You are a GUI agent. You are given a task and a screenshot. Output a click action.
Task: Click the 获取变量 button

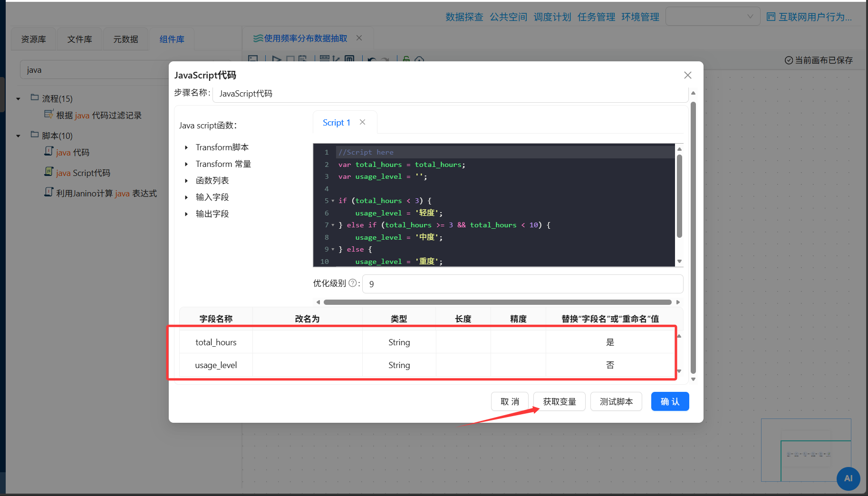pos(559,401)
